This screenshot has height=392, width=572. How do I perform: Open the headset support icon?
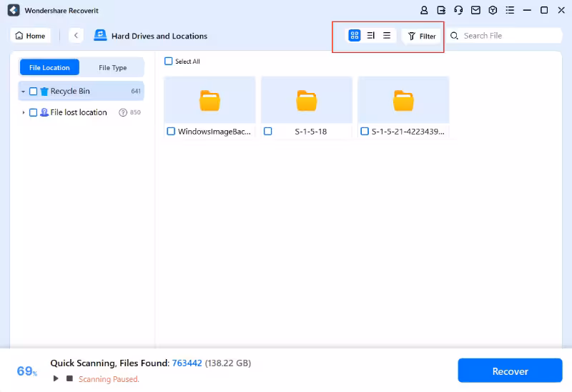tap(458, 10)
